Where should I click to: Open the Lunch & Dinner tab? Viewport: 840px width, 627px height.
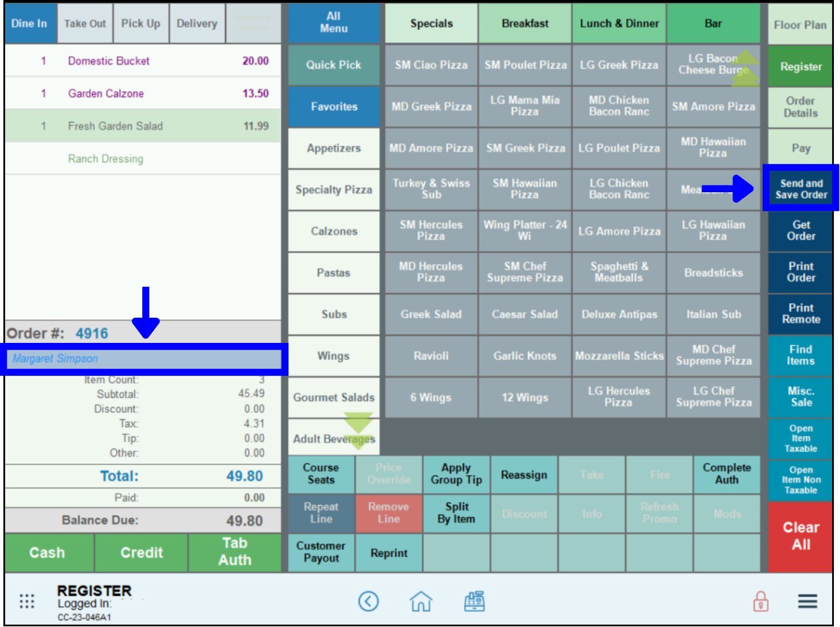[x=619, y=24]
